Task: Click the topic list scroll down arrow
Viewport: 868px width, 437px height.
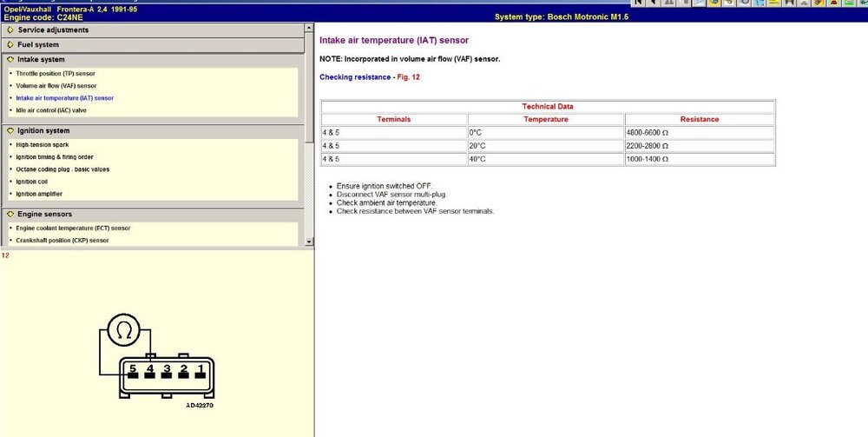Action: tap(309, 242)
